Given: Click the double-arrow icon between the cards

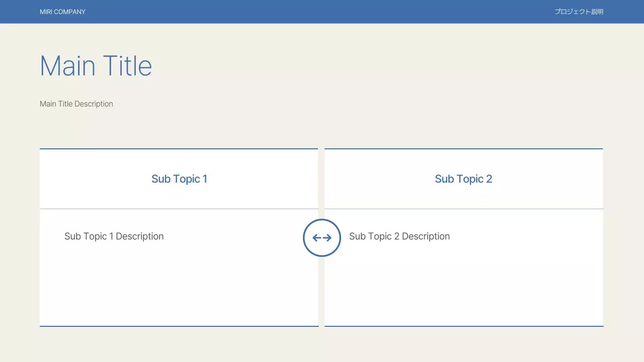Looking at the screenshot, I should [x=322, y=238].
